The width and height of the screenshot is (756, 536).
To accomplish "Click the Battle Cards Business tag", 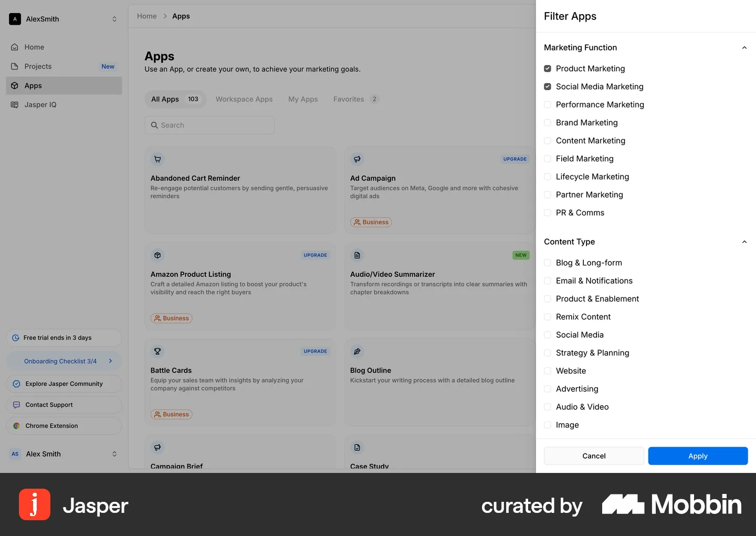I will (172, 415).
